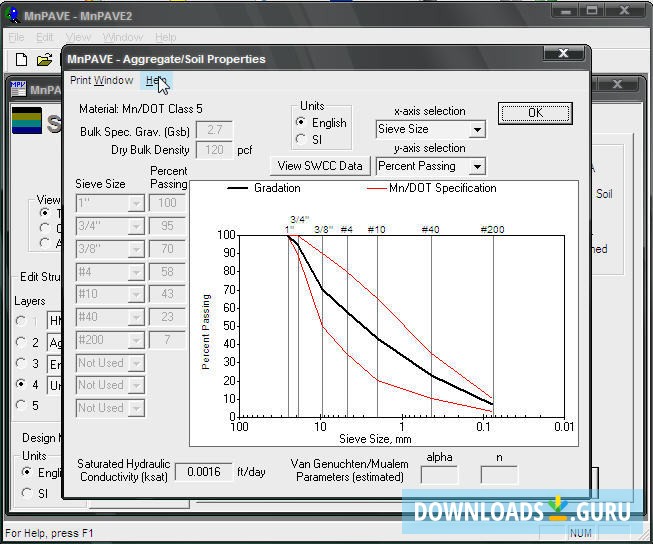
Task: Click 'For Help, press F1' status text
Action: [49, 533]
